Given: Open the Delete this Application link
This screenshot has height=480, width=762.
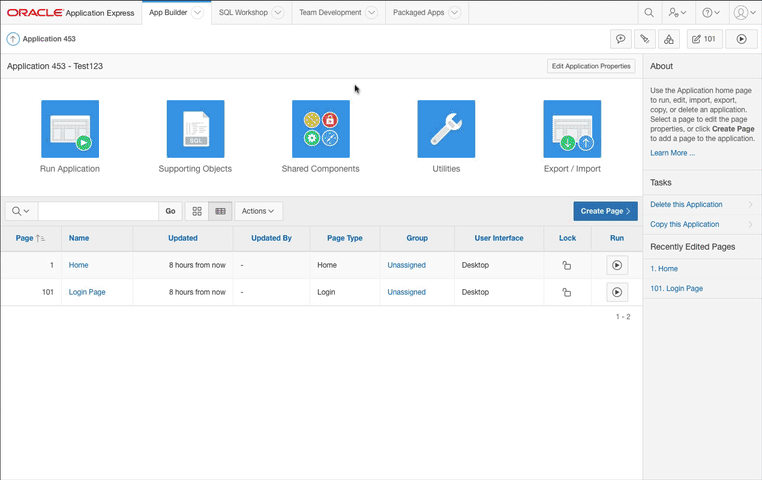Looking at the screenshot, I should tap(684, 204).
